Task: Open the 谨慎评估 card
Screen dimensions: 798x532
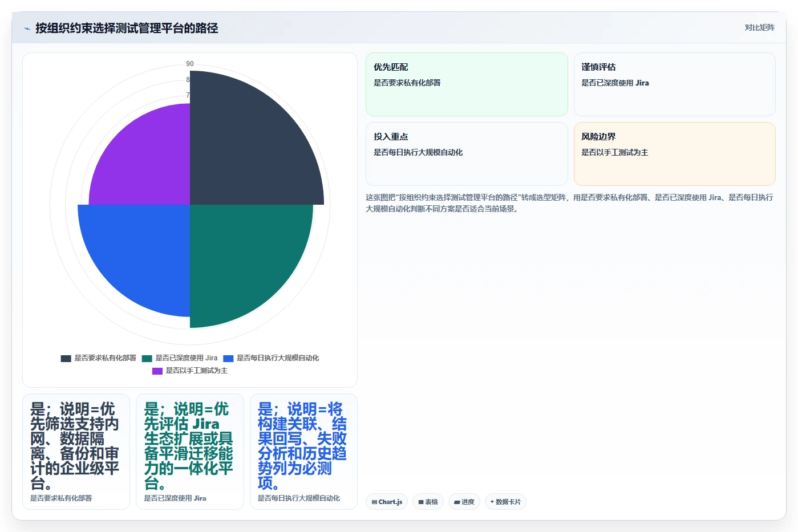Action: 674,84
